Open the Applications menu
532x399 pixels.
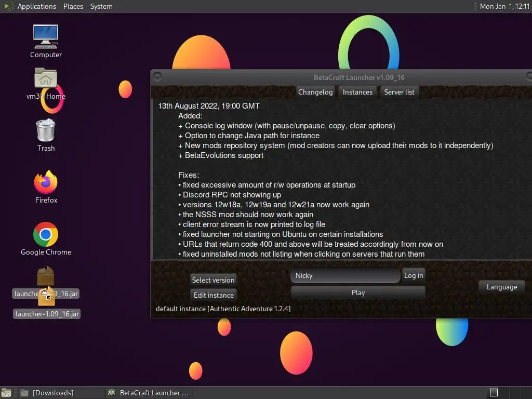37,6
